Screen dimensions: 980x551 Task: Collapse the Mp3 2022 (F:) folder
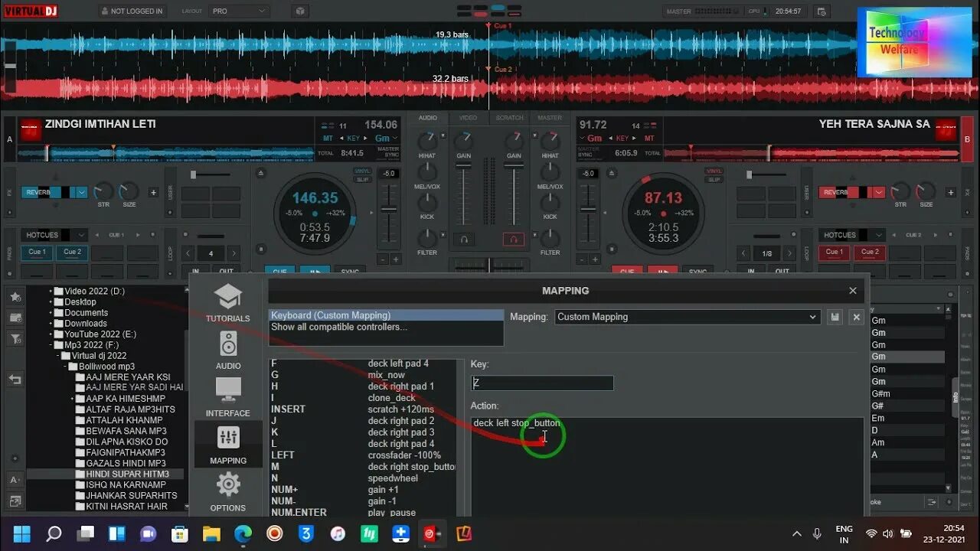click(51, 345)
